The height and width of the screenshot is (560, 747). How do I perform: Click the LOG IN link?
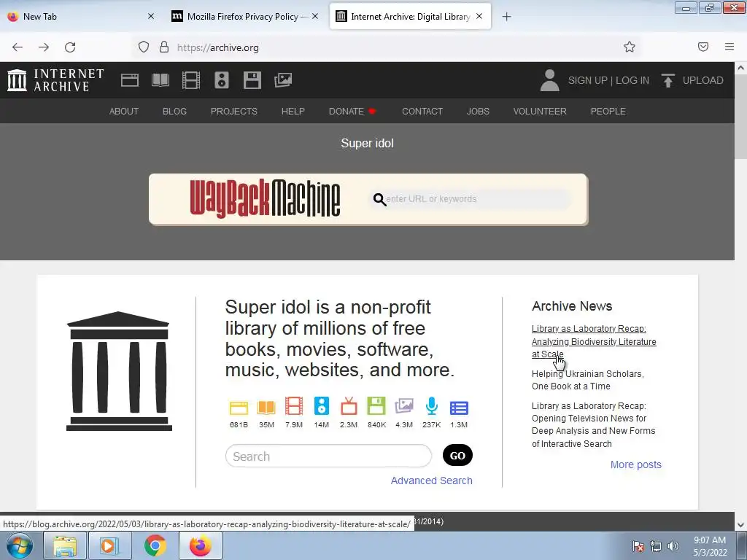(632, 80)
